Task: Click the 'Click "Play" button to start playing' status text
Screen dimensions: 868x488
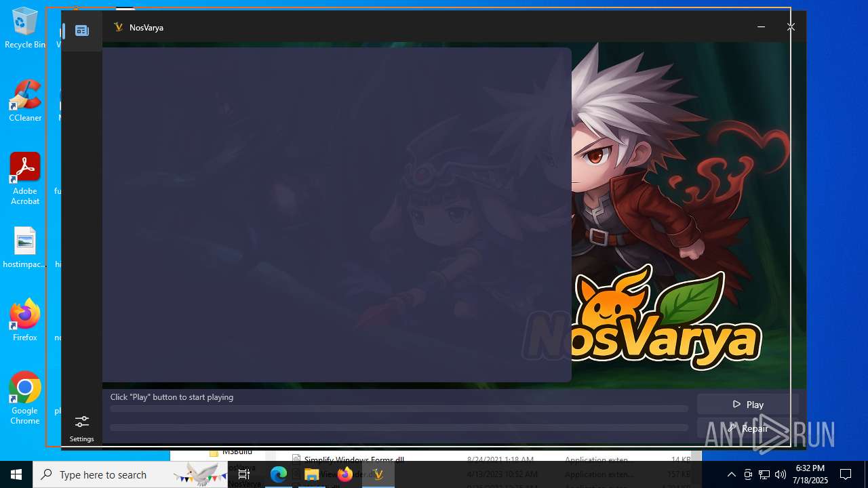Action: click(172, 397)
